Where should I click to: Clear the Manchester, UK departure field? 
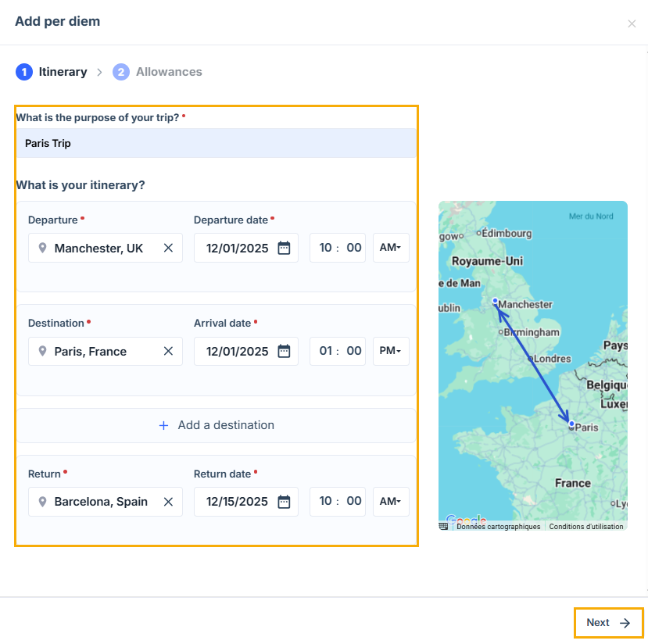168,248
